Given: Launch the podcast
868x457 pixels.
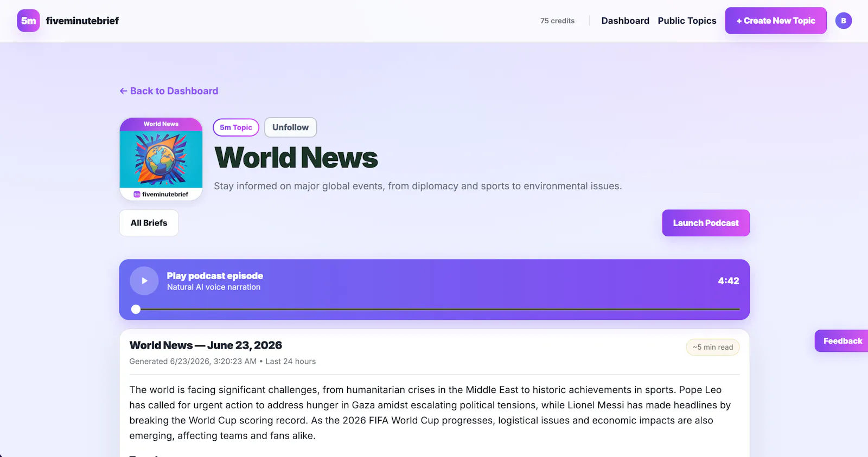Looking at the screenshot, I should (706, 223).
